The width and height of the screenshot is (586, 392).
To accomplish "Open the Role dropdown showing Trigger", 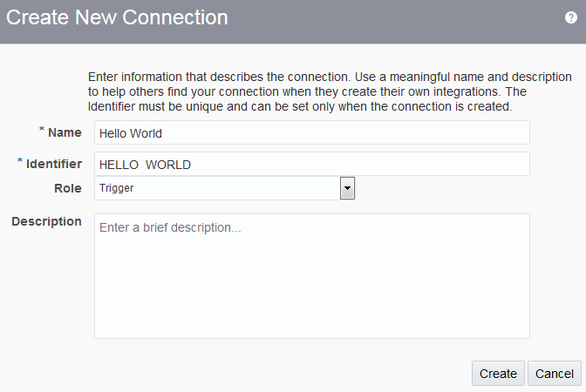I will tap(217, 188).
